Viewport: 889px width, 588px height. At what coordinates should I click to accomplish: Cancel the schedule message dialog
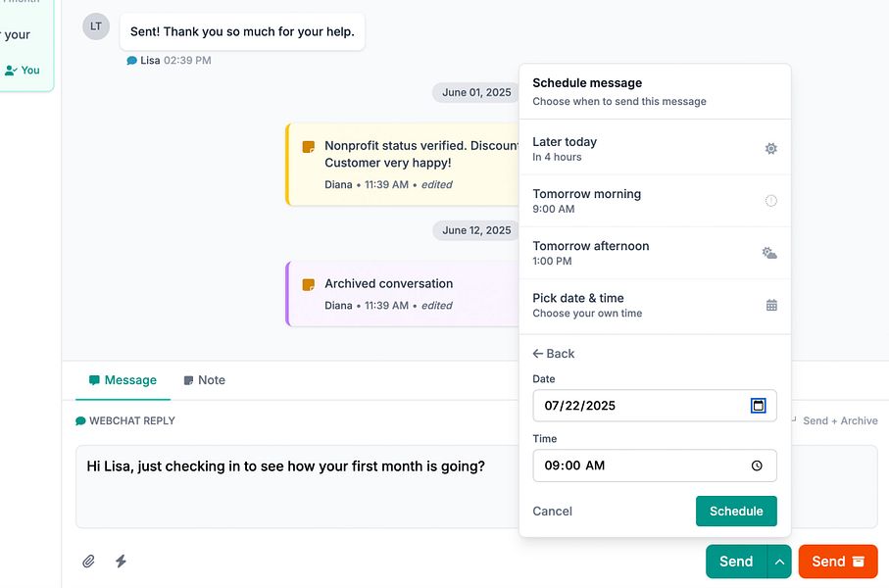pos(553,511)
